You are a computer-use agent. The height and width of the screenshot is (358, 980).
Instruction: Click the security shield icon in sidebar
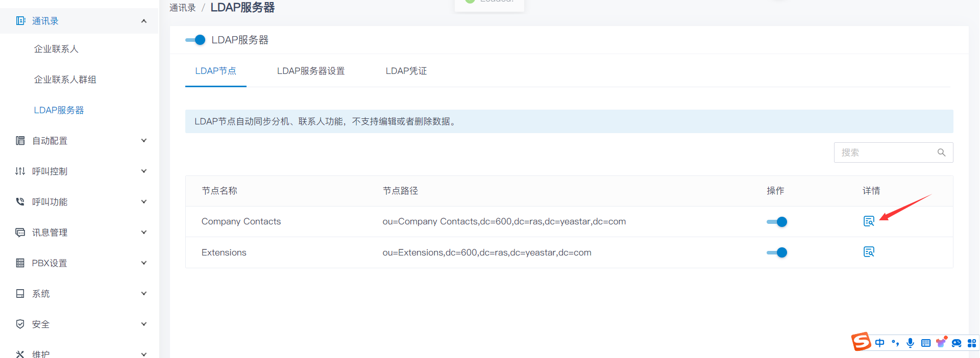click(x=20, y=324)
